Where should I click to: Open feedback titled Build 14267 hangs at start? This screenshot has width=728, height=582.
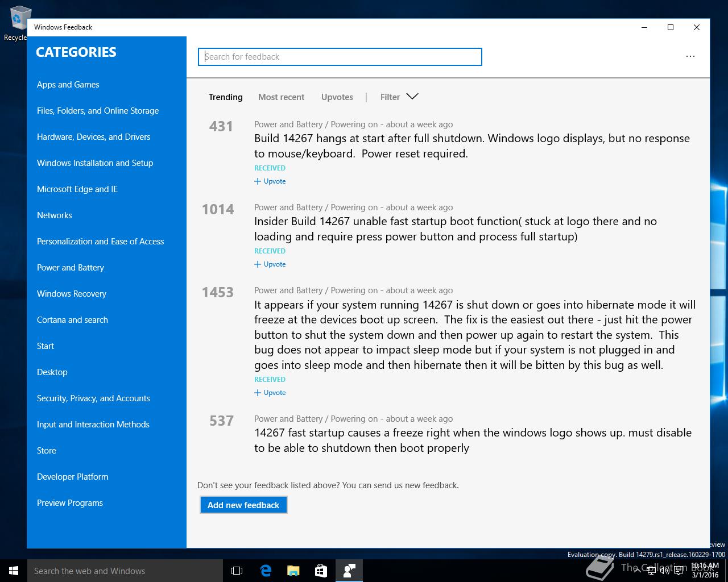click(472, 146)
